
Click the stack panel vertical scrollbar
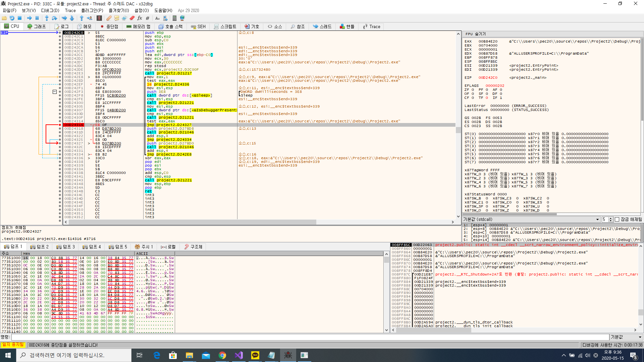pyautogui.click(x=641, y=285)
